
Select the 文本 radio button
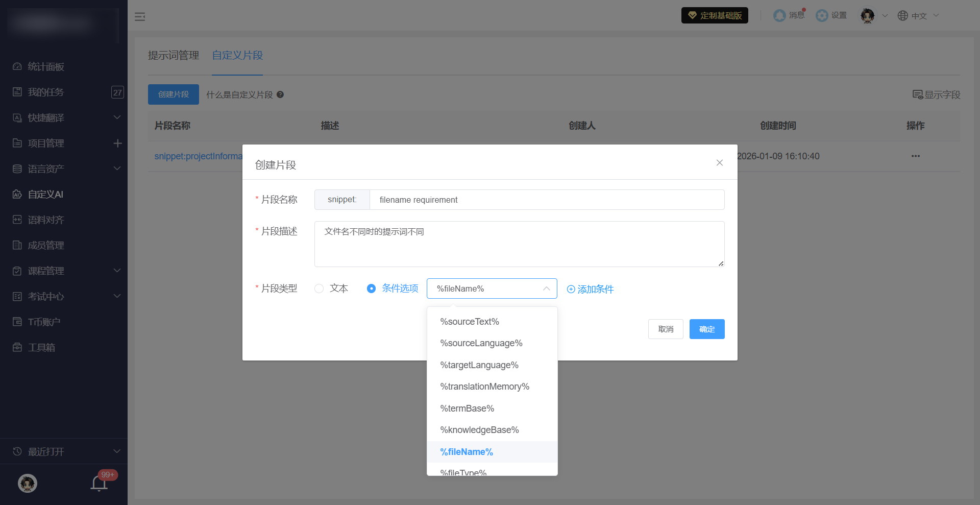pyautogui.click(x=320, y=288)
